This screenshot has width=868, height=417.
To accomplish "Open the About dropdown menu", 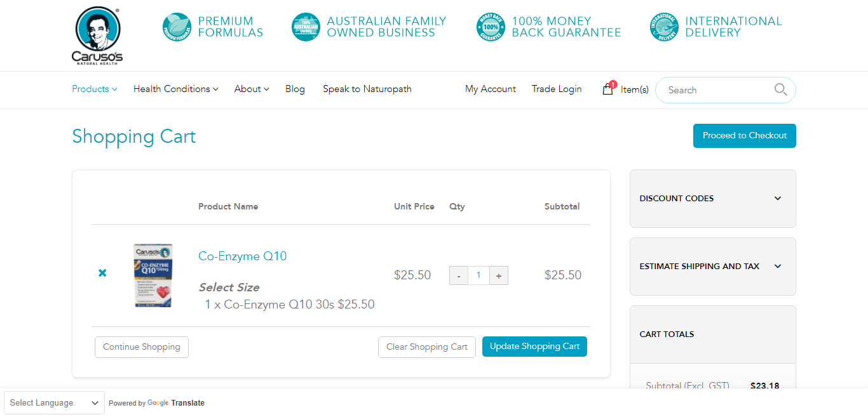I will pos(252,89).
